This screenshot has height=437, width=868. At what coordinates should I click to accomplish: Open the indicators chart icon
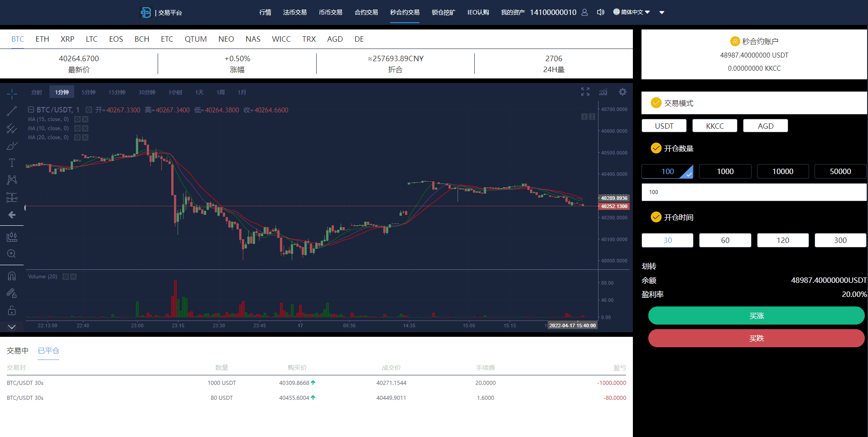(603, 92)
